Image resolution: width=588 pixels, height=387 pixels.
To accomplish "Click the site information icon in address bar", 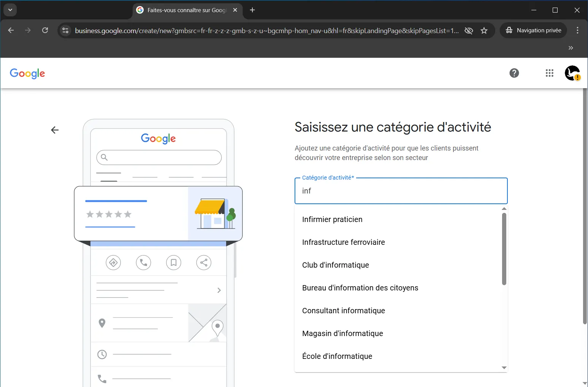I will pyautogui.click(x=65, y=30).
